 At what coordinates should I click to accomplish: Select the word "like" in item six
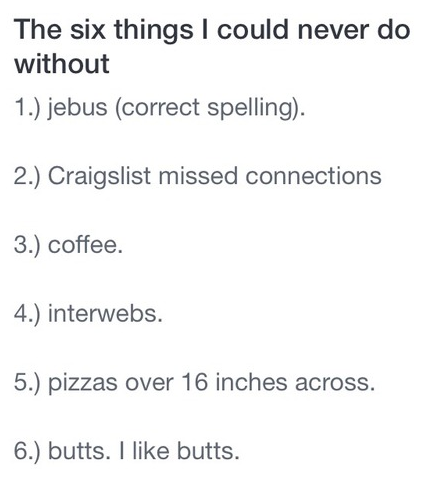[x=151, y=451]
